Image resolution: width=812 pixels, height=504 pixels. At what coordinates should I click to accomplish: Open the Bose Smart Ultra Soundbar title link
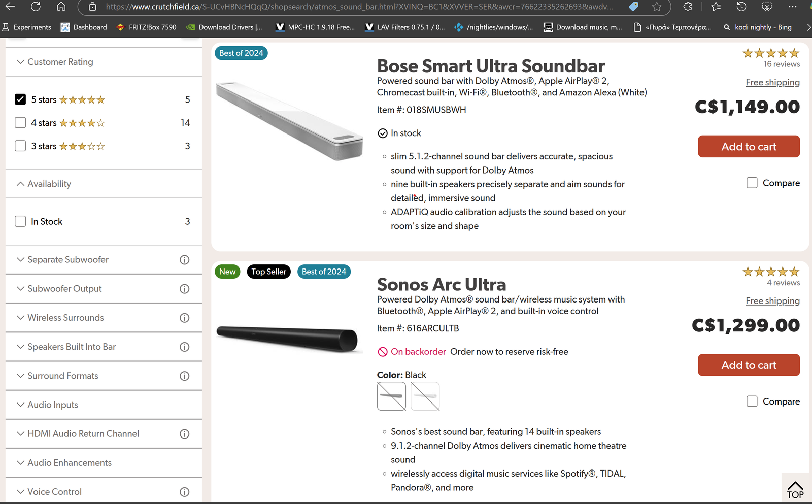pos(490,66)
